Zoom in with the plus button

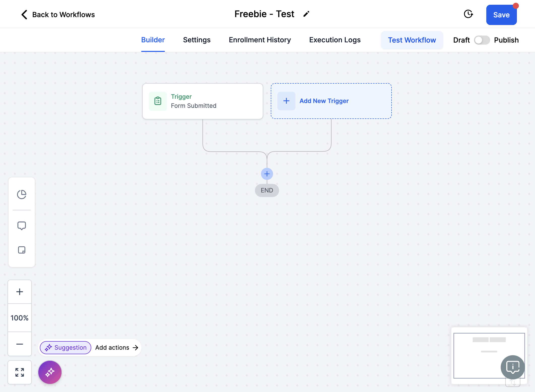click(x=20, y=292)
